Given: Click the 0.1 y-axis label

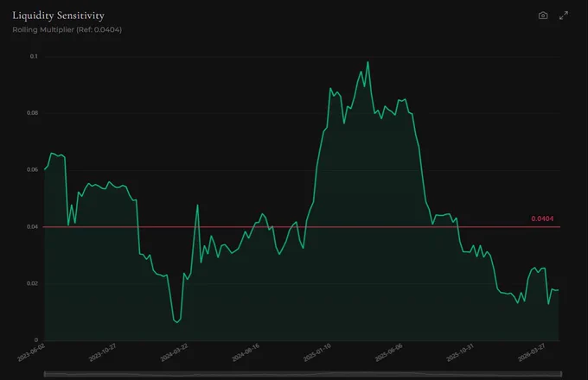Looking at the screenshot, I should pos(34,56).
